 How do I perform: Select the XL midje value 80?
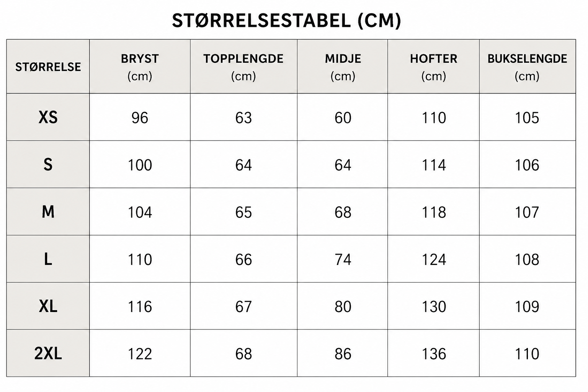[x=343, y=307]
